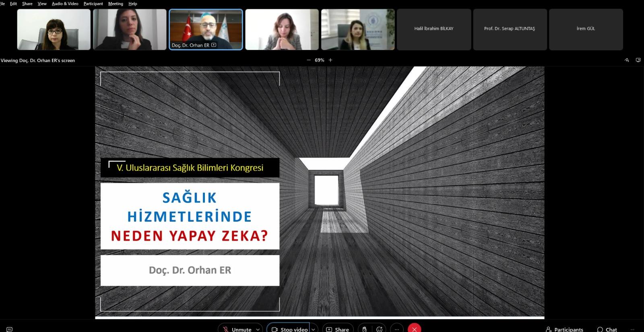Open the Audio & Video menu
Viewport: 644px width, 332px height.
[x=65, y=4]
